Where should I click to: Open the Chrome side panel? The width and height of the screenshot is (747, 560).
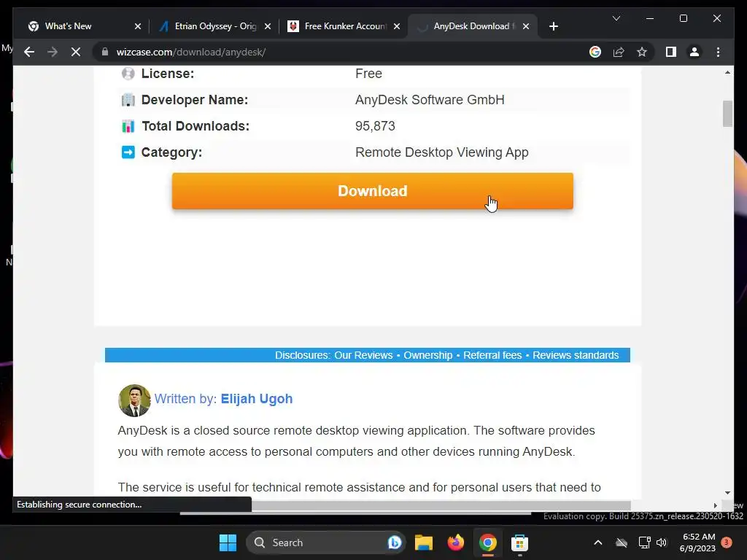tap(671, 52)
